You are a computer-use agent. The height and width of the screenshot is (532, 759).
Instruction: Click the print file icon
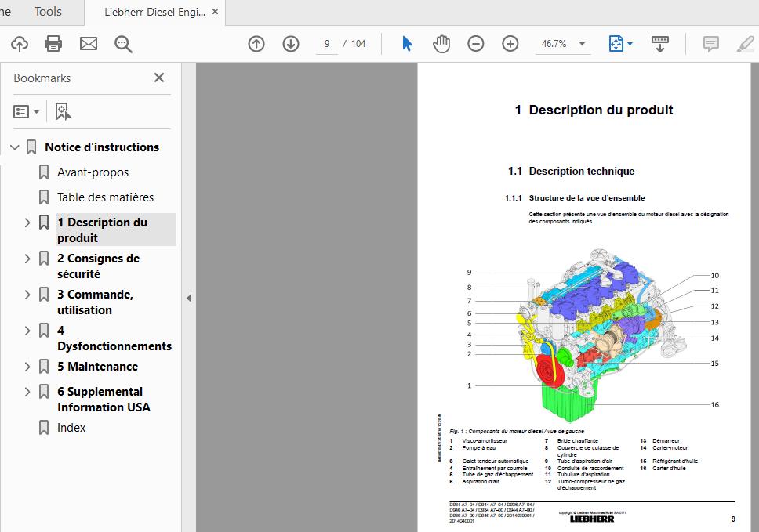click(x=53, y=44)
